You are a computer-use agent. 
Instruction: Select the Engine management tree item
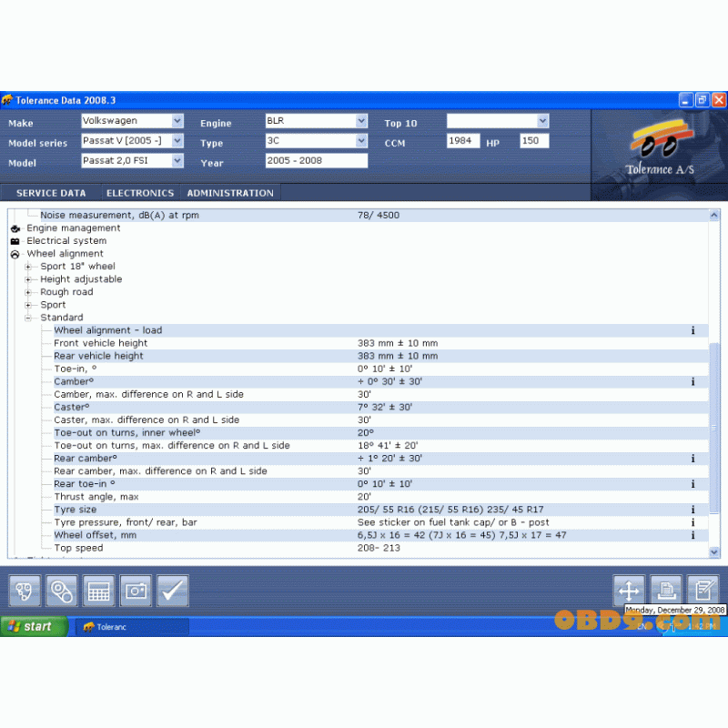[74, 228]
